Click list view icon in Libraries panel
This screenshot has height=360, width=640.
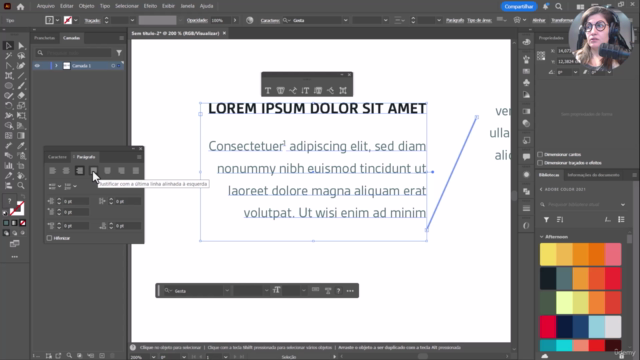point(621,220)
